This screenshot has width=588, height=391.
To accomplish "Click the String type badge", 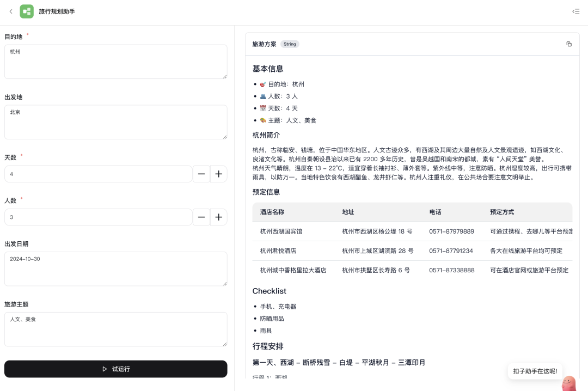I will tap(290, 44).
